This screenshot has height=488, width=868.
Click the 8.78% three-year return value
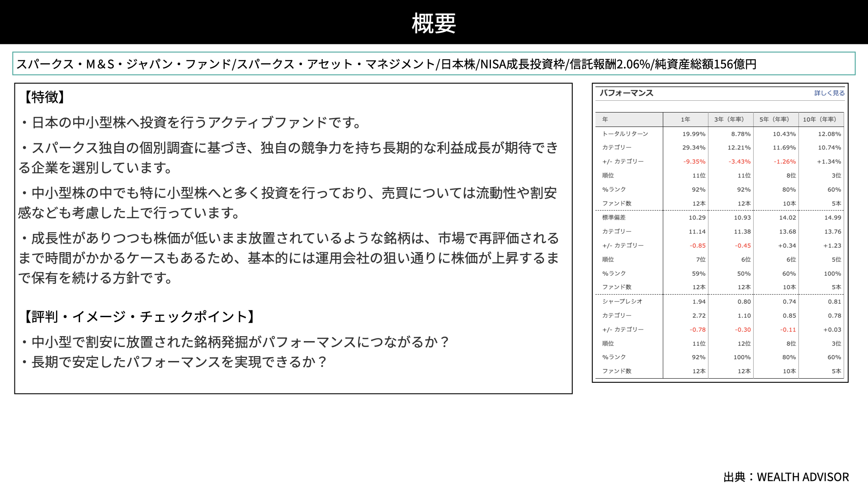[741, 134]
